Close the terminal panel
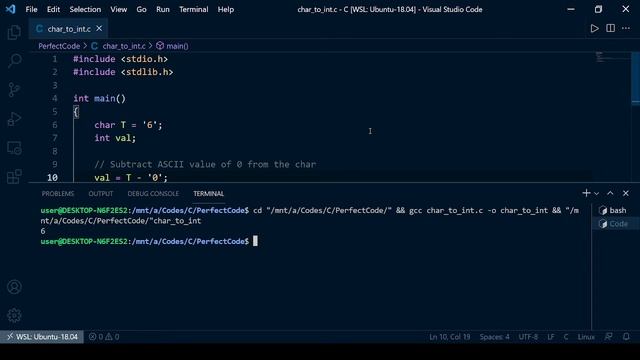640x360 pixels. click(x=626, y=193)
